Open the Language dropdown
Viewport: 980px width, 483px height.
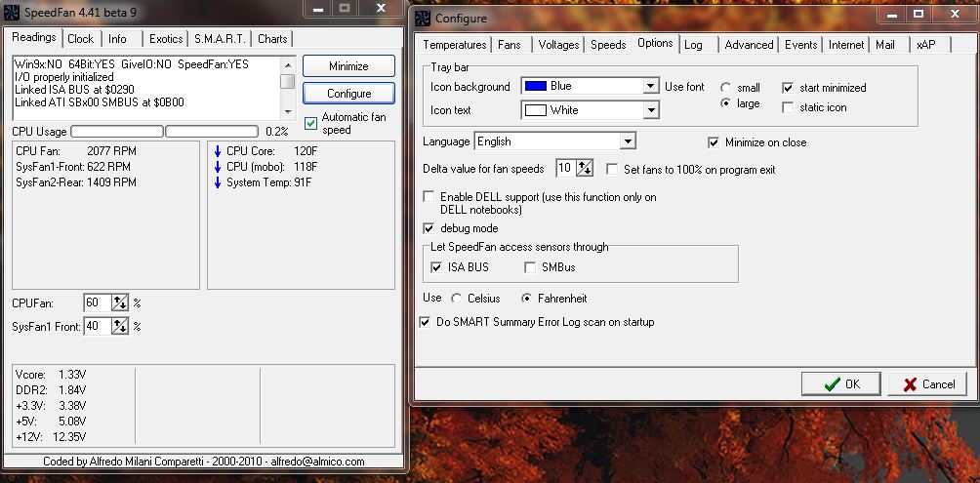tap(629, 141)
